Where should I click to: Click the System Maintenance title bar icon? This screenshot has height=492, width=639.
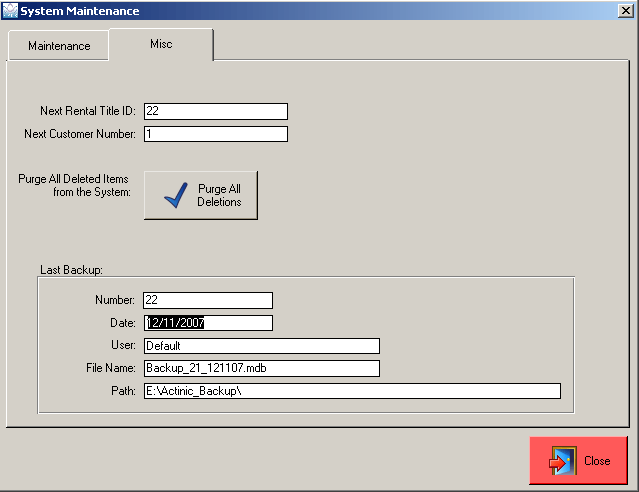pos(10,10)
